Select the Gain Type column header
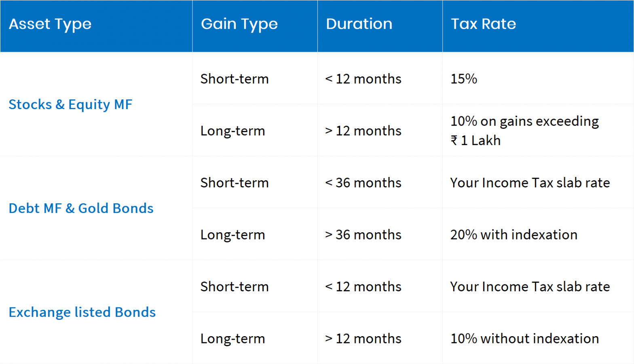This screenshot has width=634, height=364. [239, 24]
